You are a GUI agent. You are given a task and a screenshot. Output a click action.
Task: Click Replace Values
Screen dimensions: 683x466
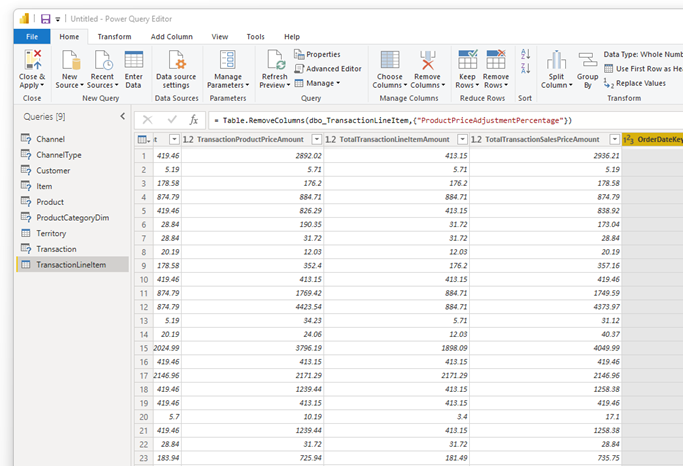[x=635, y=83]
